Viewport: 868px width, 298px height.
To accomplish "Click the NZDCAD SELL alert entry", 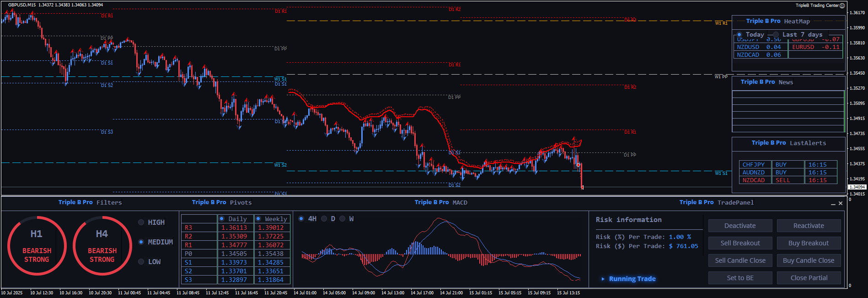I will click(x=782, y=180).
